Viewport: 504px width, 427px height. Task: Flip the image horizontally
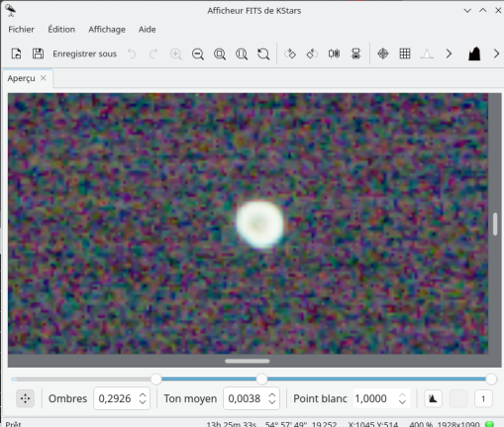(x=334, y=53)
